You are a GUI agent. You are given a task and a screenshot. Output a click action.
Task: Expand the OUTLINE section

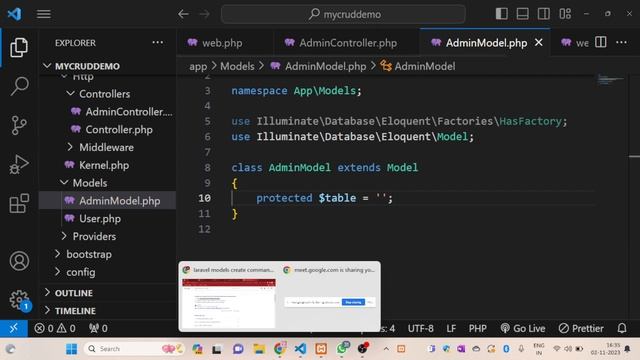pyautogui.click(x=107, y=293)
